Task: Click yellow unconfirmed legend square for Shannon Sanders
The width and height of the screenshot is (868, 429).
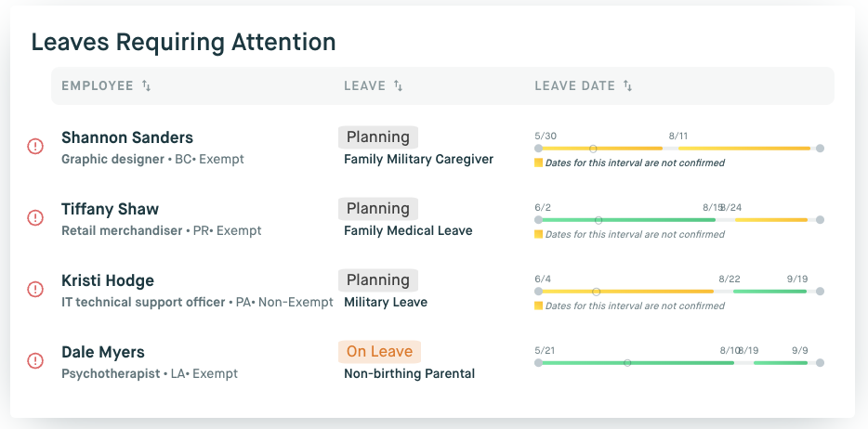Action: 539,162
